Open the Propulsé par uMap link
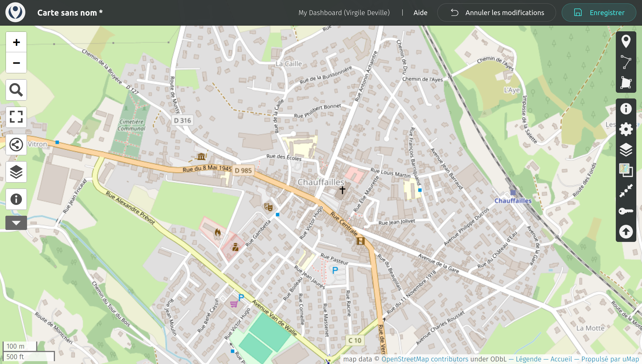Viewport: 642px width, 364px height. [x=610, y=359]
